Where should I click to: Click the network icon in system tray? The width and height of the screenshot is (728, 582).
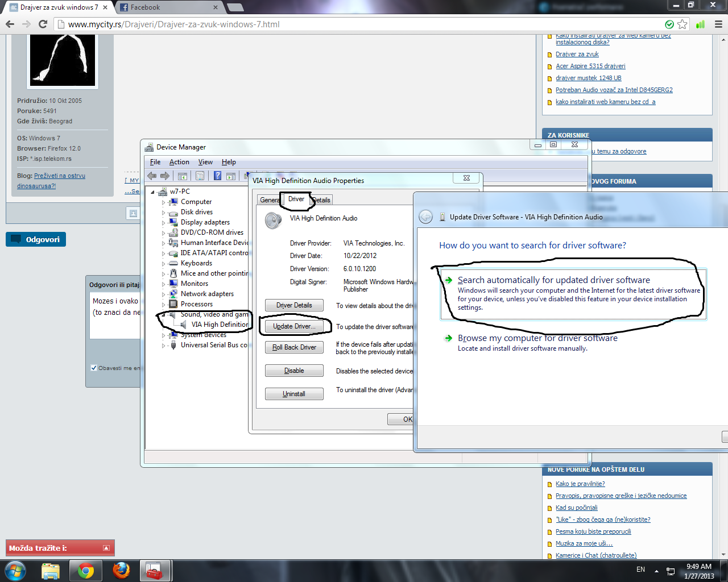[671, 571]
